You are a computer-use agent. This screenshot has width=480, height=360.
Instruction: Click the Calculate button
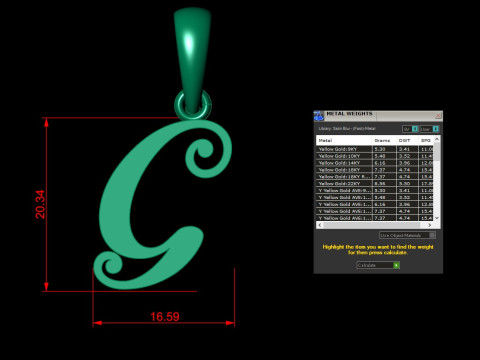378,265
